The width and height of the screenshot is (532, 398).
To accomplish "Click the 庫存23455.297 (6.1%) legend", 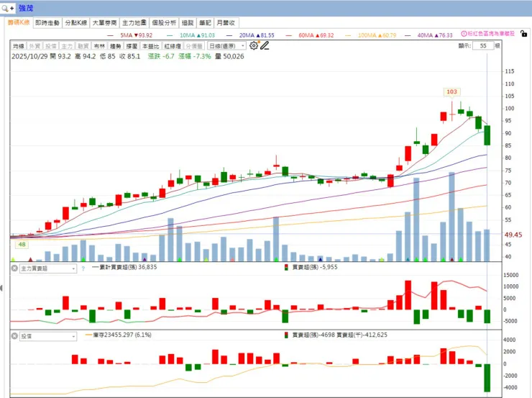I will pyautogui.click(x=119, y=335).
